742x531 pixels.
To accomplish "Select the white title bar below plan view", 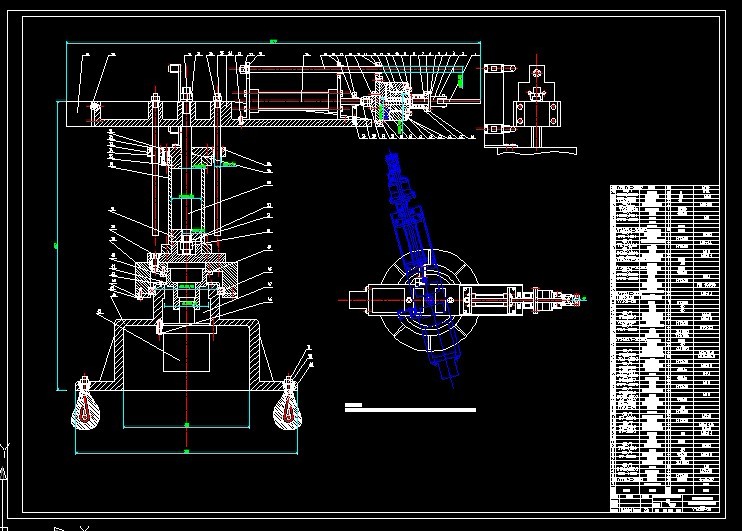I will (x=410, y=408).
